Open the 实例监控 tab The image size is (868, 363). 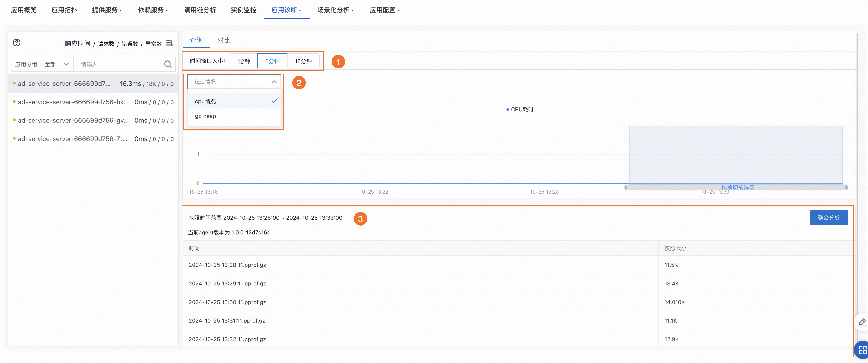coord(244,10)
